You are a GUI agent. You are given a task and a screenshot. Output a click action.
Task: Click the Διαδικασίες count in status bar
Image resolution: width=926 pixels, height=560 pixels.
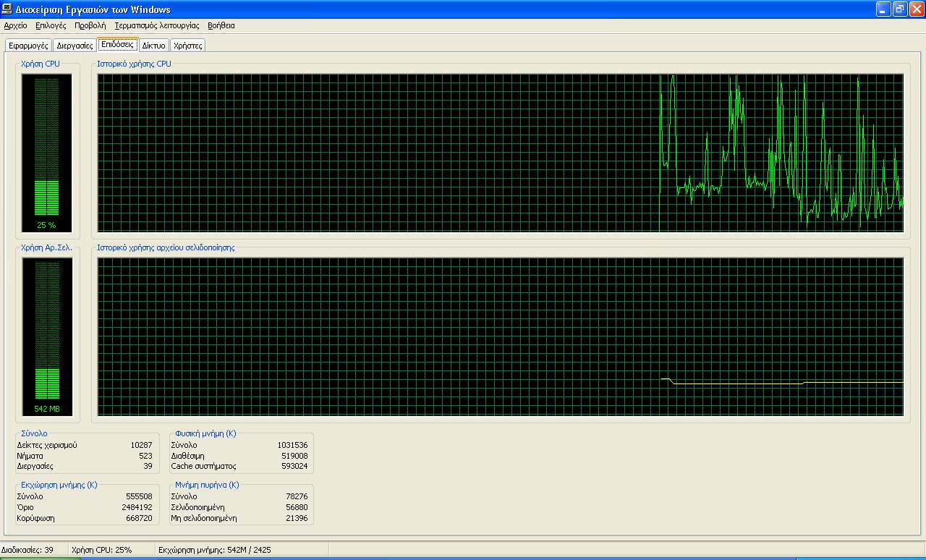click(x=27, y=550)
